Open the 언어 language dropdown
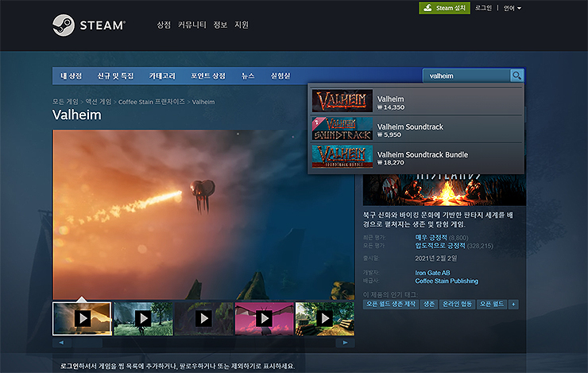This screenshot has width=588, height=373. [512, 8]
